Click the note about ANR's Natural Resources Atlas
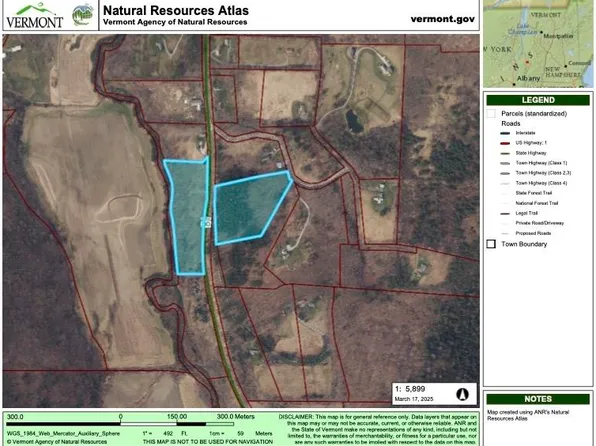Image resolution: width=596 pixels, height=446 pixels. (x=528, y=415)
